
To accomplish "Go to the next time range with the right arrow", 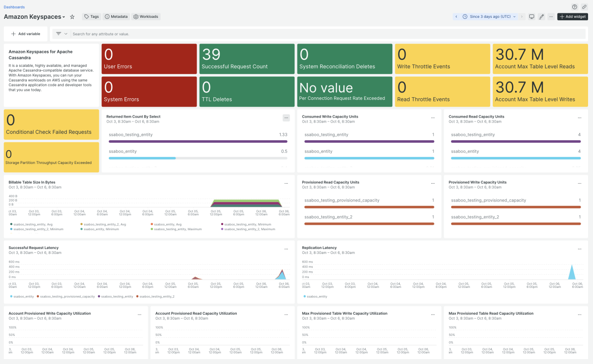I will pos(521,17).
